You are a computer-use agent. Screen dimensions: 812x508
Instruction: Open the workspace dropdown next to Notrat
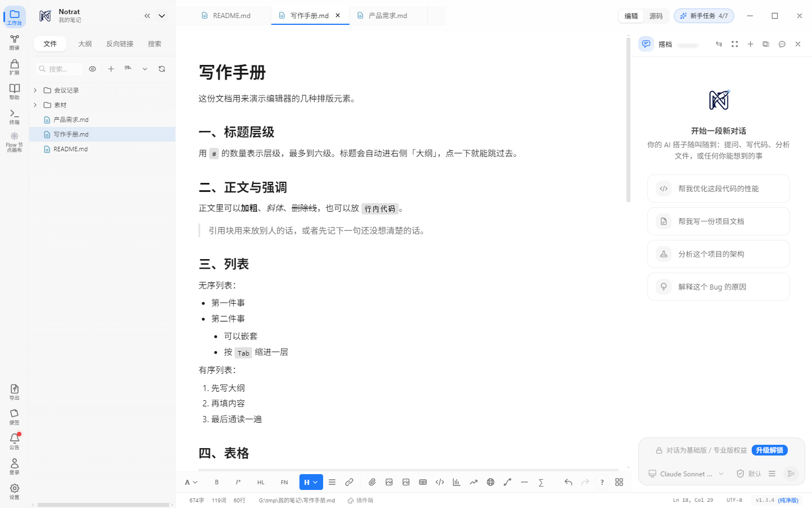pos(162,16)
